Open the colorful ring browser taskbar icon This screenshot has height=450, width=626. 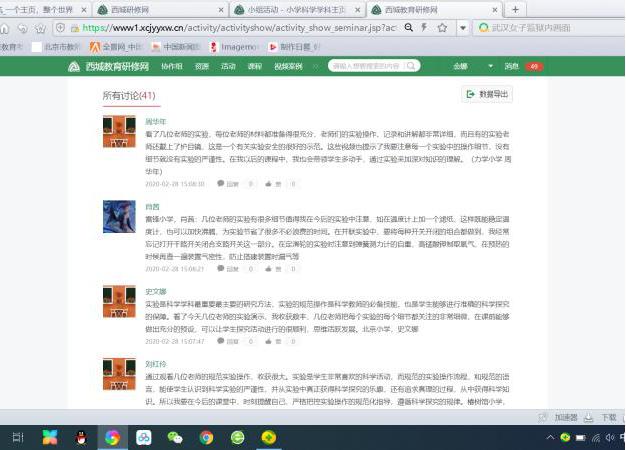113,438
